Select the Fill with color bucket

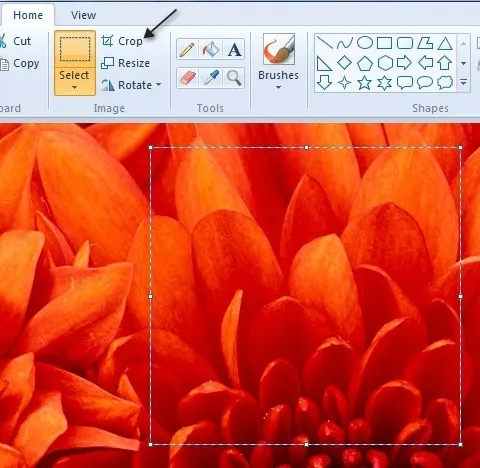211,50
